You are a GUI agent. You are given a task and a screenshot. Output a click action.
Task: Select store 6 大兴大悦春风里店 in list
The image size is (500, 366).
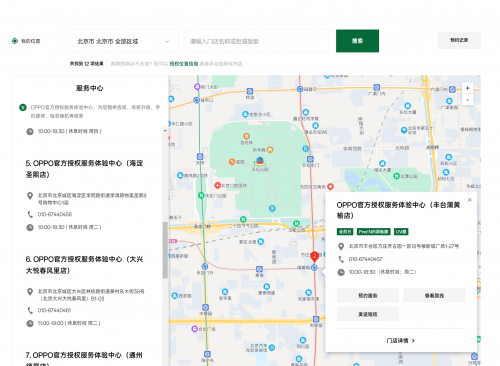(x=84, y=265)
